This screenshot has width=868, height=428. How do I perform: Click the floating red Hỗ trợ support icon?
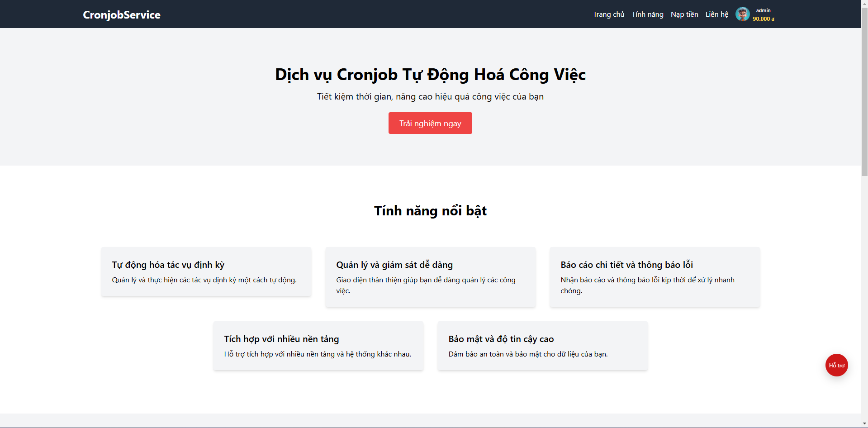click(836, 365)
